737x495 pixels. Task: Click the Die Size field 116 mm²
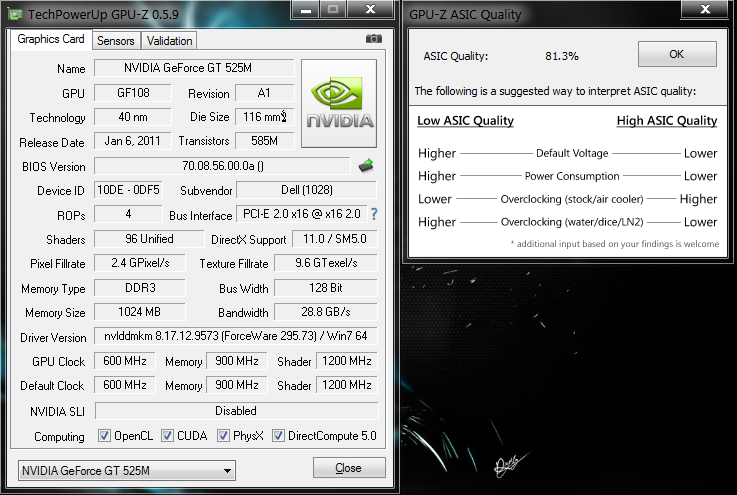pyautogui.click(x=265, y=117)
